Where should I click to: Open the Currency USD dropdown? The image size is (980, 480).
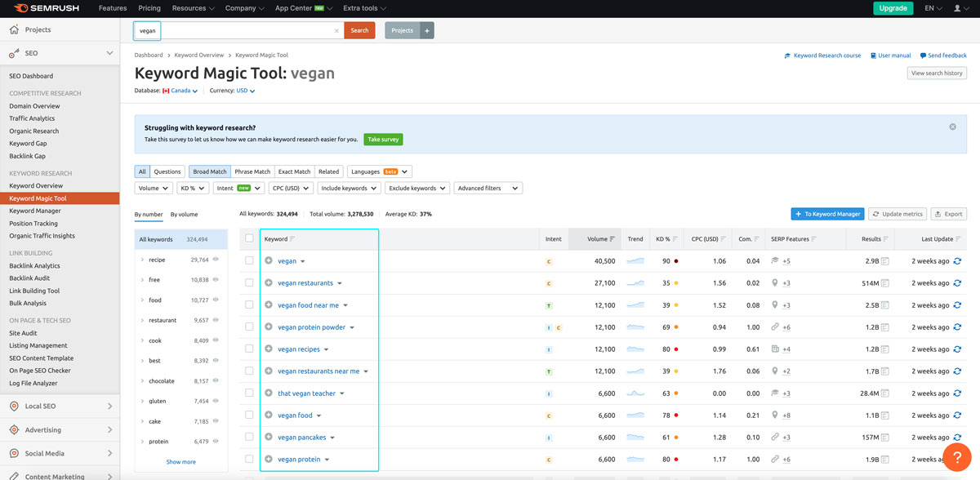pos(246,91)
